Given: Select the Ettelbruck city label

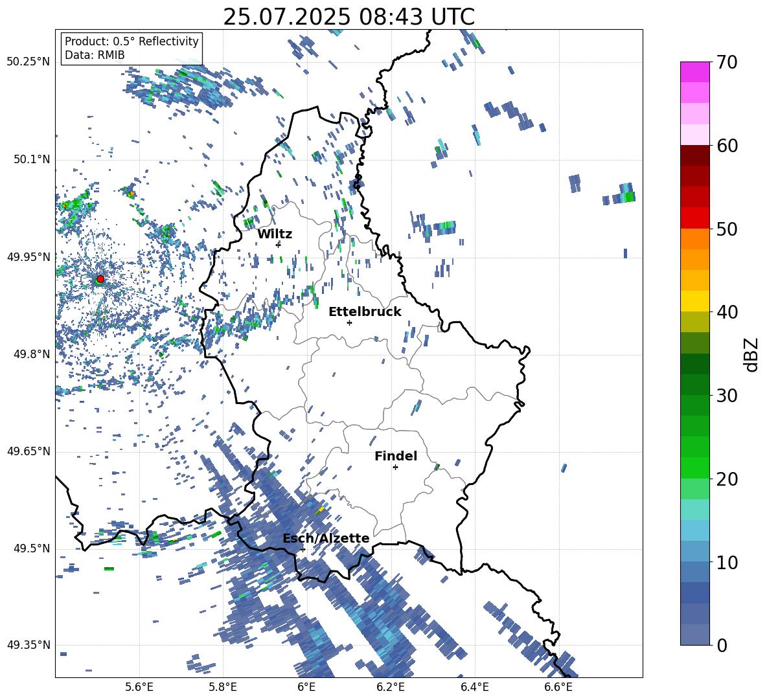Looking at the screenshot, I should [365, 312].
